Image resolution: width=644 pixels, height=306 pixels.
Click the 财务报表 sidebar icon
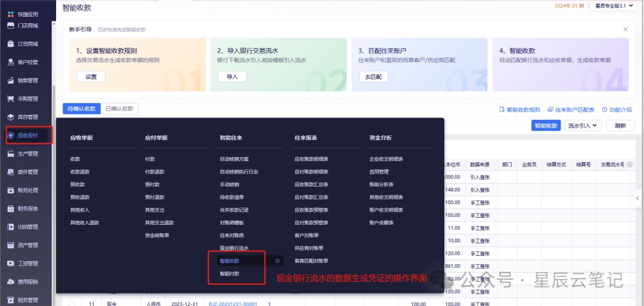coord(11,209)
